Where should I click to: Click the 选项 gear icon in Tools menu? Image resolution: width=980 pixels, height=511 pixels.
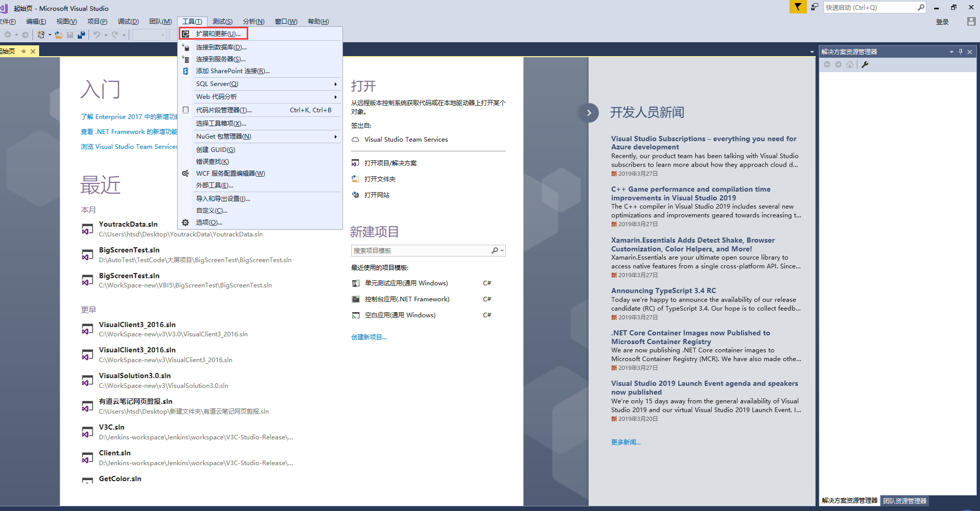pyautogui.click(x=185, y=223)
